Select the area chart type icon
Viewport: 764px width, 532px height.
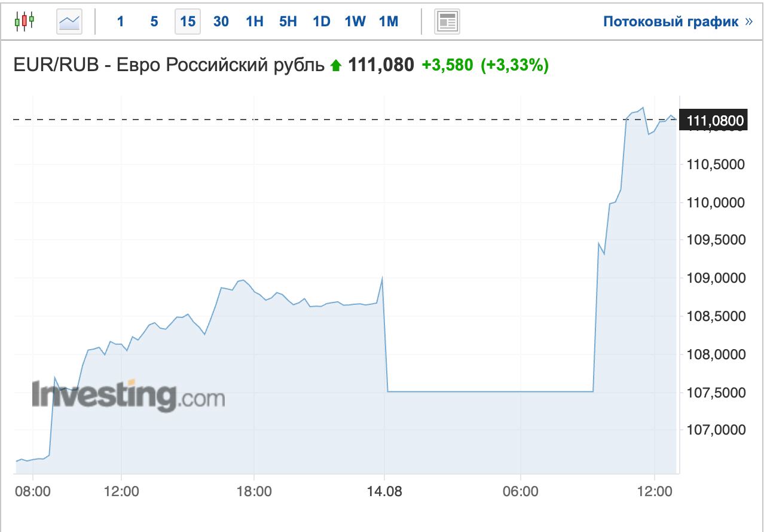(69, 22)
